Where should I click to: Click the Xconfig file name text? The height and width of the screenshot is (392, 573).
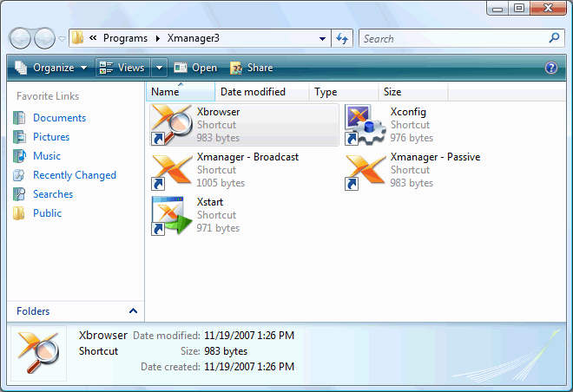point(408,112)
